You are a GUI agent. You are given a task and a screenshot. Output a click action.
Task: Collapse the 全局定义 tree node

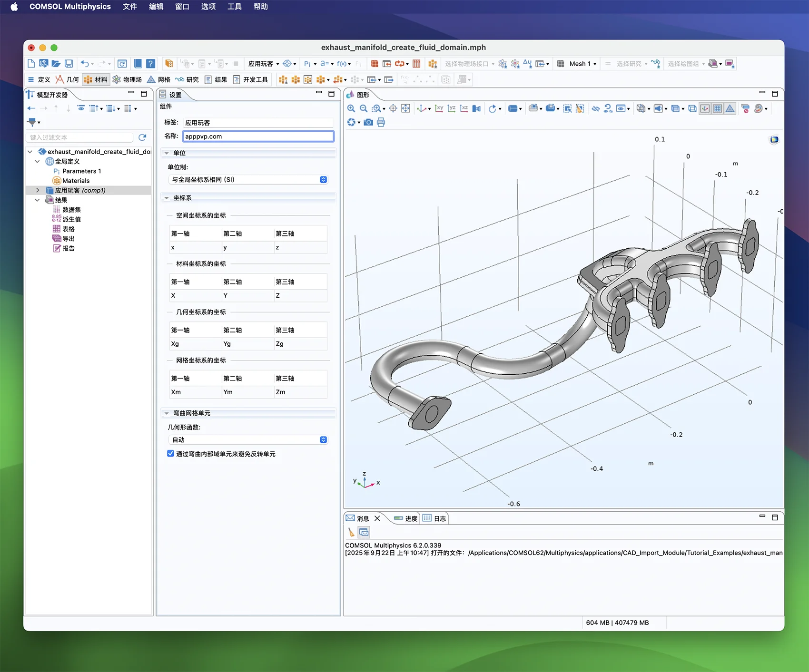(x=38, y=162)
